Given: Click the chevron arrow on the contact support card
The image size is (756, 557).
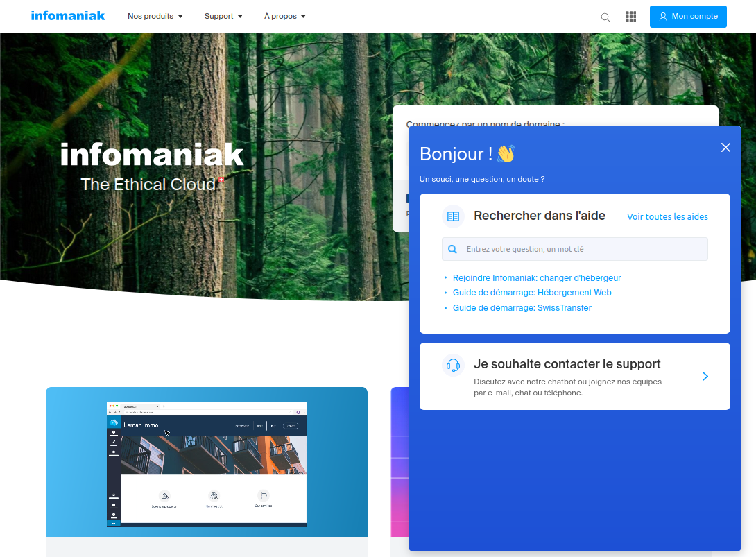Looking at the screenshot, I should tap(705, 376).
